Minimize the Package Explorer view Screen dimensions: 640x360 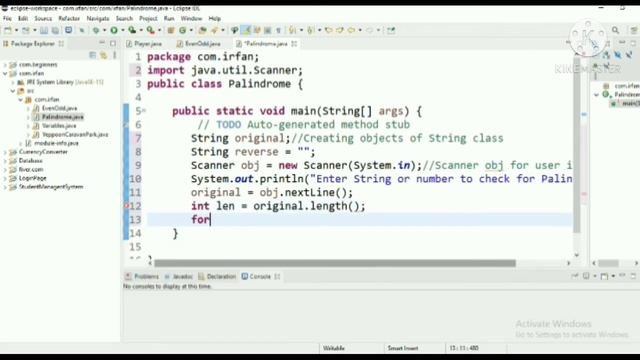pyautogui.click(x=102, y=43)
